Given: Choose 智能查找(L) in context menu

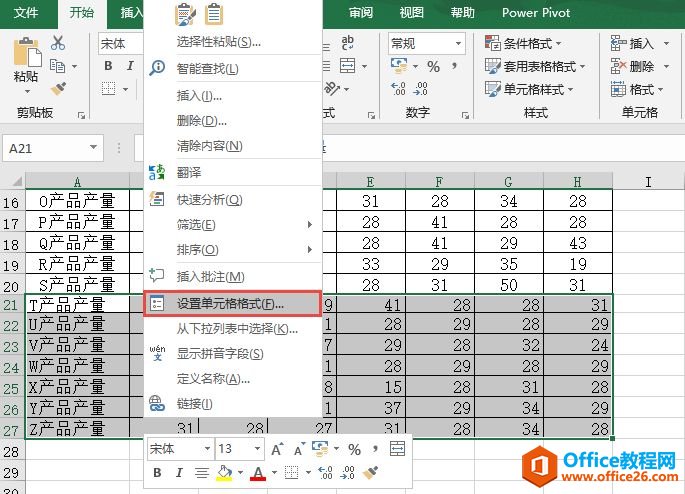Looking at the screenshot, I should tap(233, 69).
